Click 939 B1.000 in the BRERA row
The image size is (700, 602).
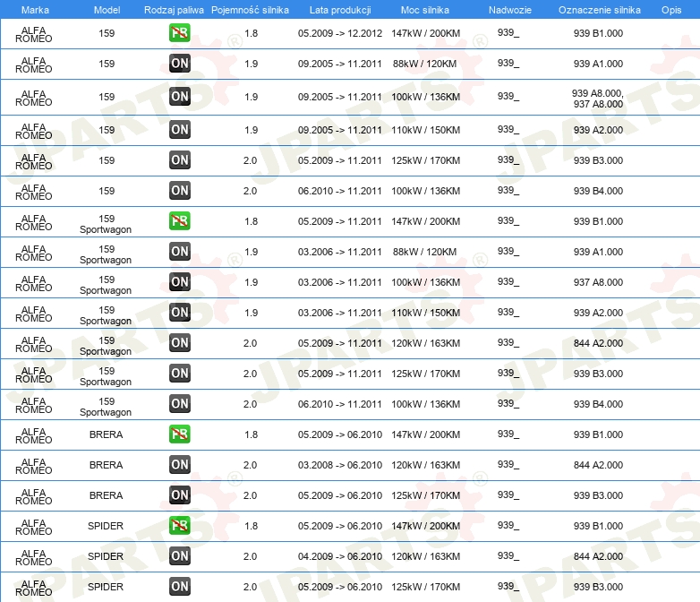click(598, 434)
